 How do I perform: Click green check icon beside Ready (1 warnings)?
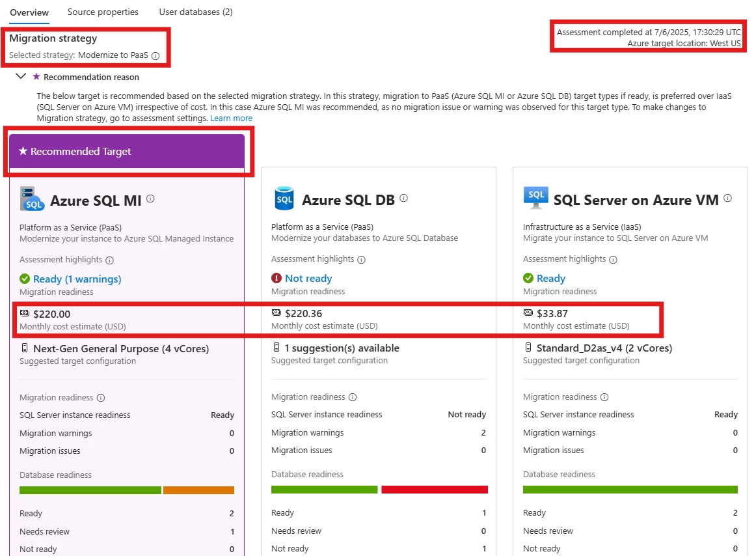tap(25, 279)
